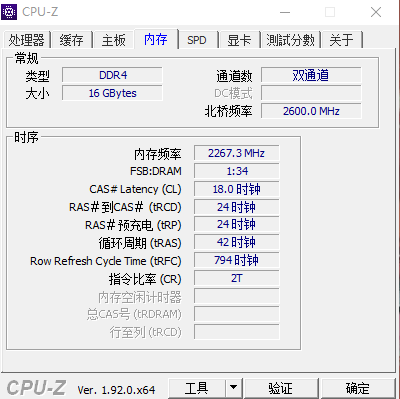Click the 指令比率 (CR) label

point(145,279)
